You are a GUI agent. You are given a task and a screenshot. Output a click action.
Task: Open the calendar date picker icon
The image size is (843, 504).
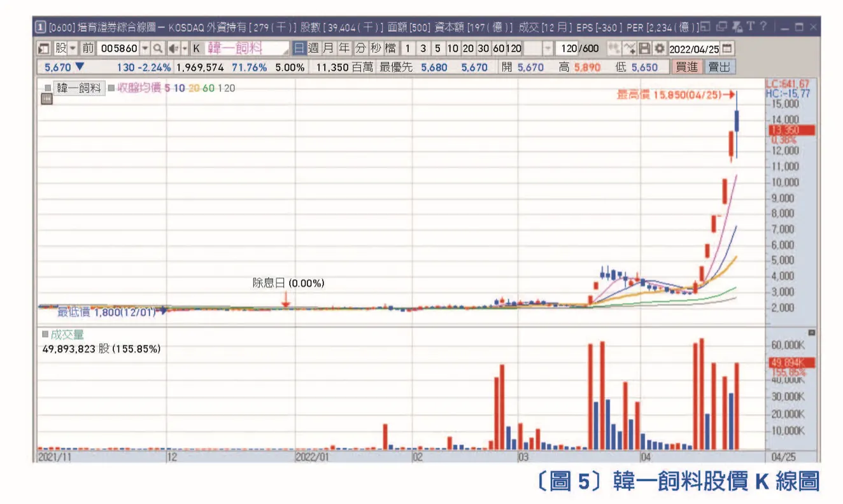[727, 48]
